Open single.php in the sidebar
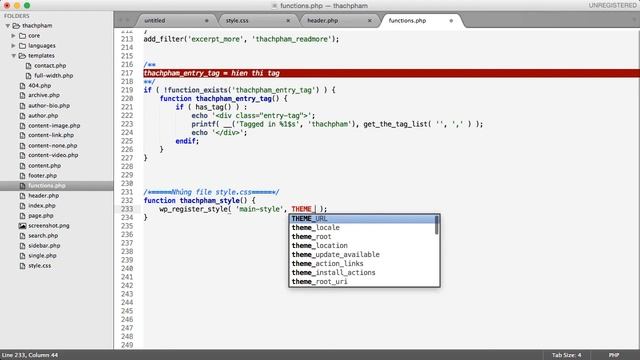 (x=42, y=256)
